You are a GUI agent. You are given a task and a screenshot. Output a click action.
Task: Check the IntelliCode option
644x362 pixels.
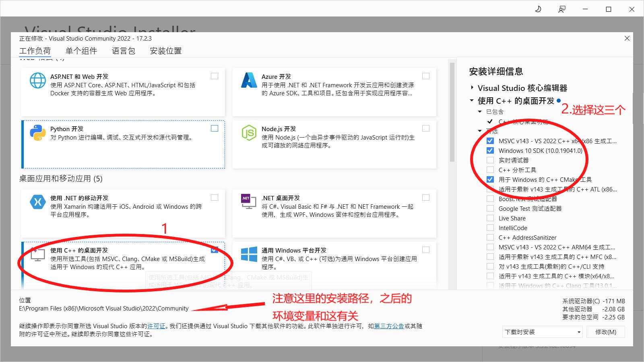click(x=490, y=228)
